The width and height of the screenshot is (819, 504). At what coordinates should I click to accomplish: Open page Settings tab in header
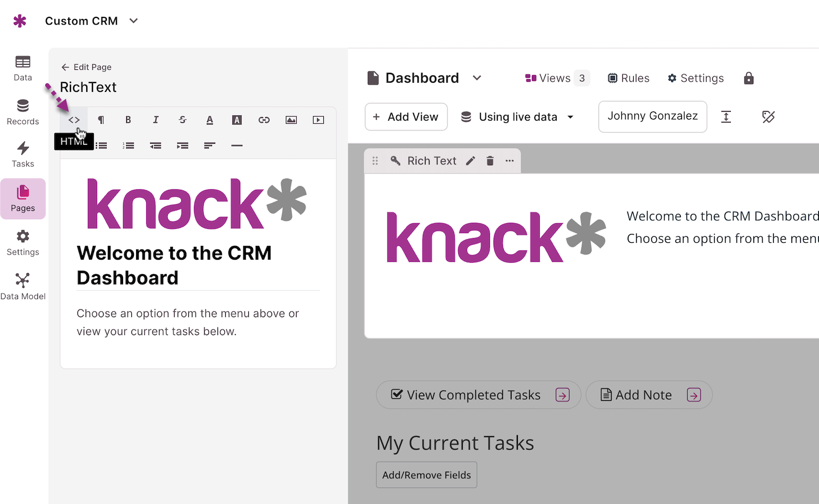click(x=696, y=78)
